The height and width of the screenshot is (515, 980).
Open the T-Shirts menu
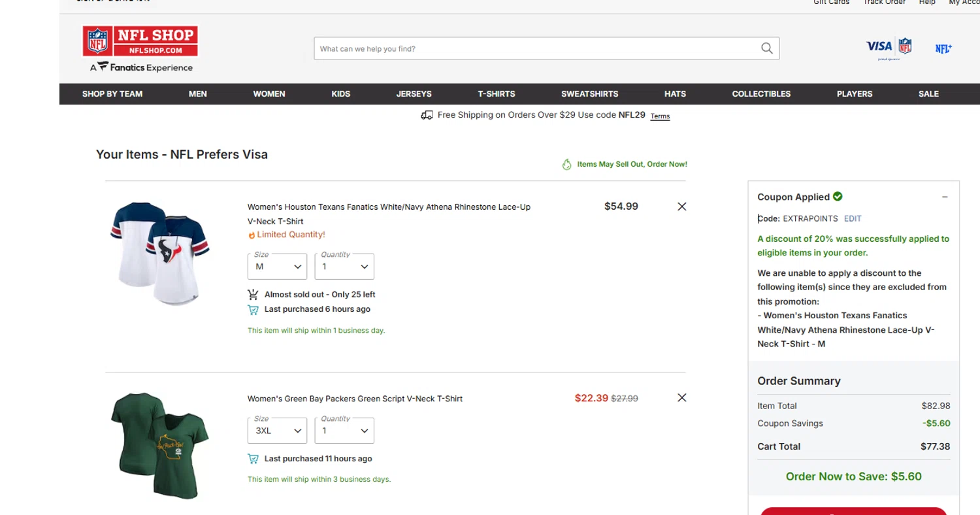(497, 94)
